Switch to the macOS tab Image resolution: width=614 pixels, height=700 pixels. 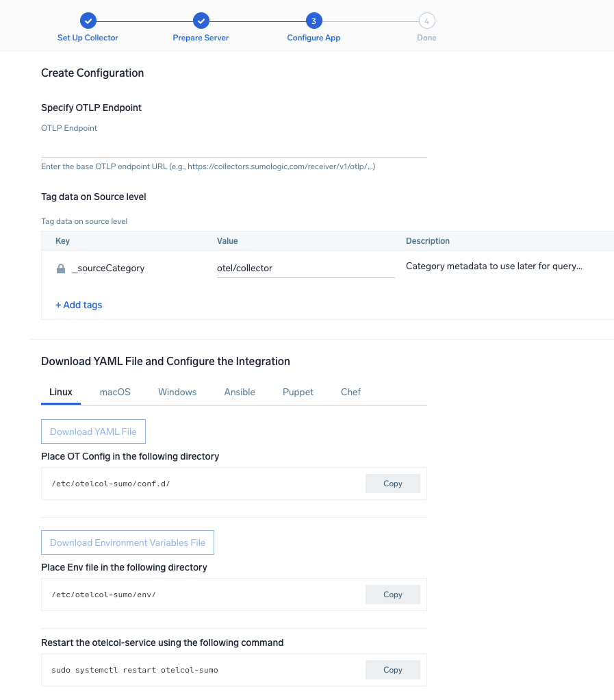[x=115, y=392]
